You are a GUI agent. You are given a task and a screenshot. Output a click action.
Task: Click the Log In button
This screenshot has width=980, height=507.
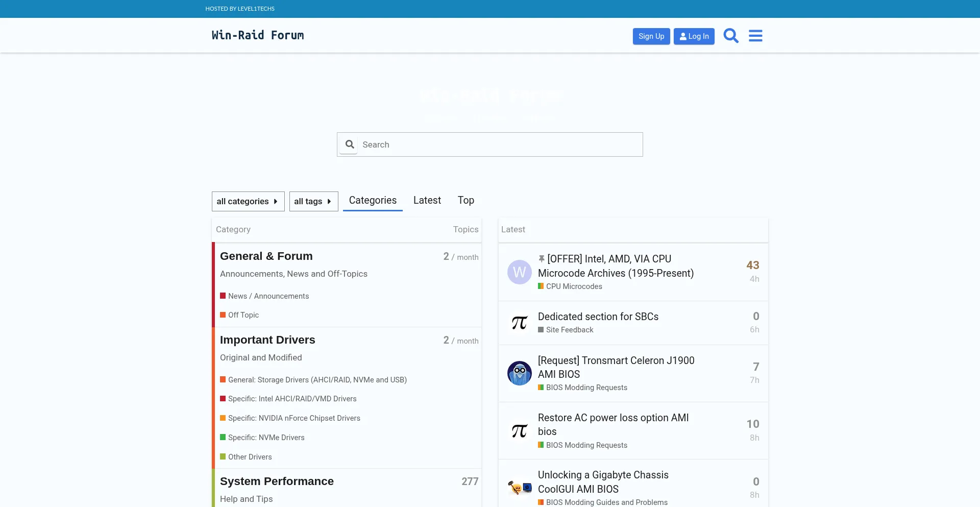click(x=694, y=36)
